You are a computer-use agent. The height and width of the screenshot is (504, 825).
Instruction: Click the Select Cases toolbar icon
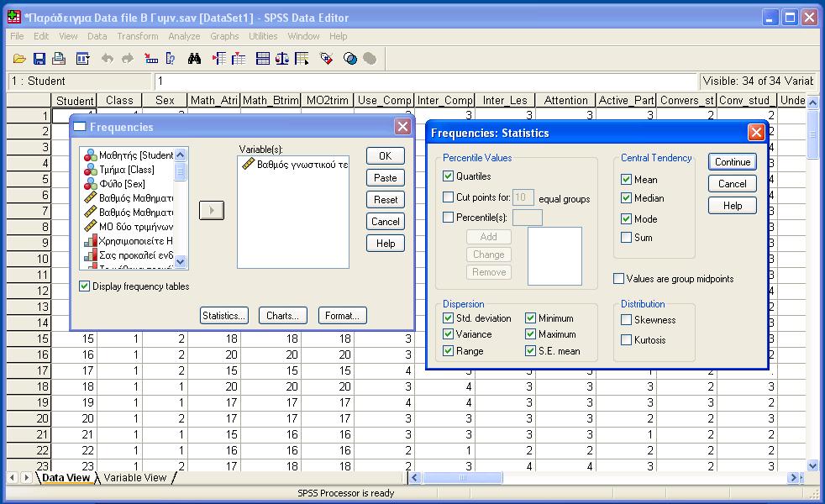click(302, 59)
